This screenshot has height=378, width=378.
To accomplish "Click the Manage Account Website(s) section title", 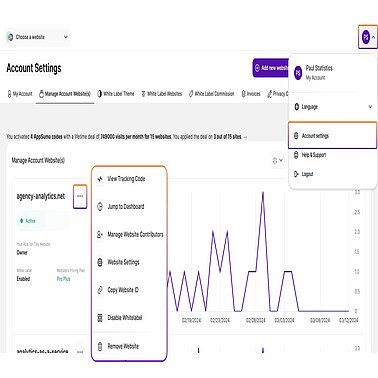I will coord(38,160).
